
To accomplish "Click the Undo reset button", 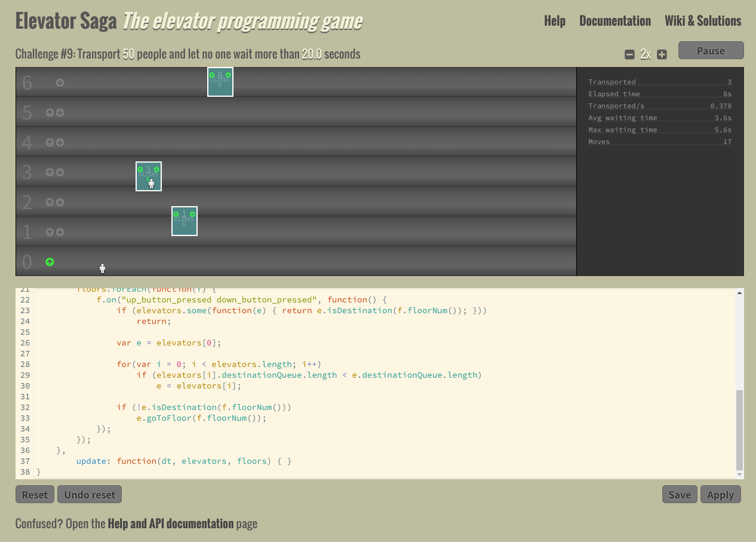I will tap(90, 494).
